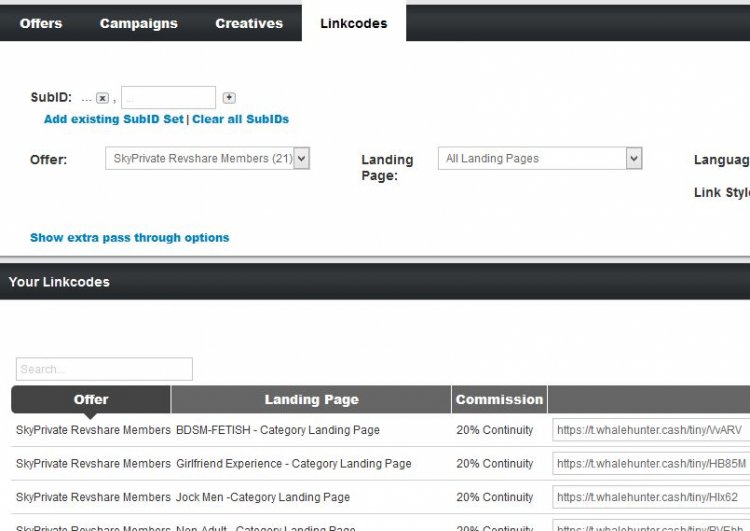Add a new SubID with plus icon
This screenshot has height=531, width=750.
[229, 98]
